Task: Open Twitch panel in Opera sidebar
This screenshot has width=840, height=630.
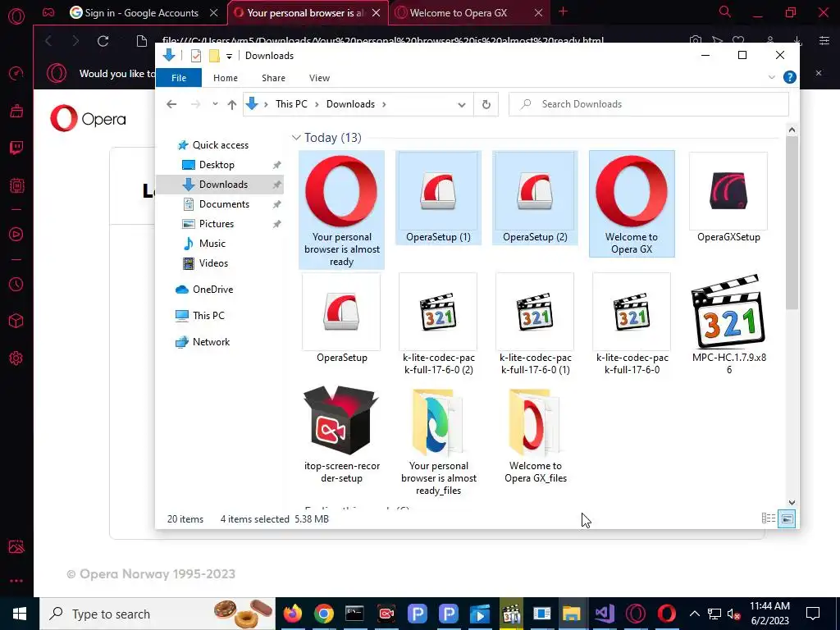Action: tap(16, 148)
